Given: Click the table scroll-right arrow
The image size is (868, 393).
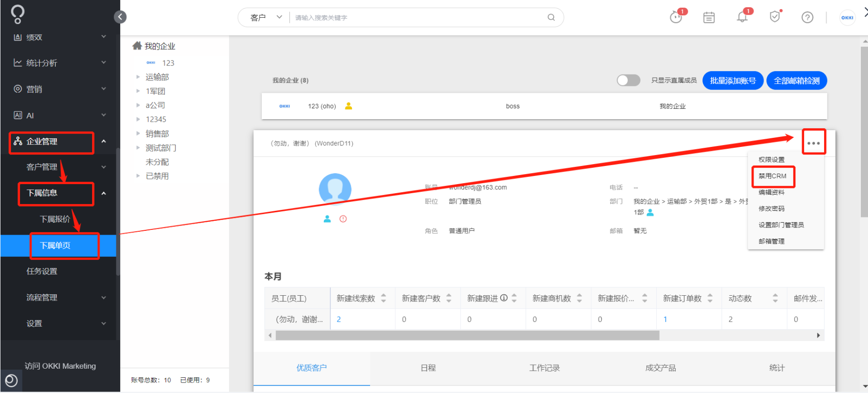Looking at the screenshot, I should pyautogui.click(x=818, y=335).
